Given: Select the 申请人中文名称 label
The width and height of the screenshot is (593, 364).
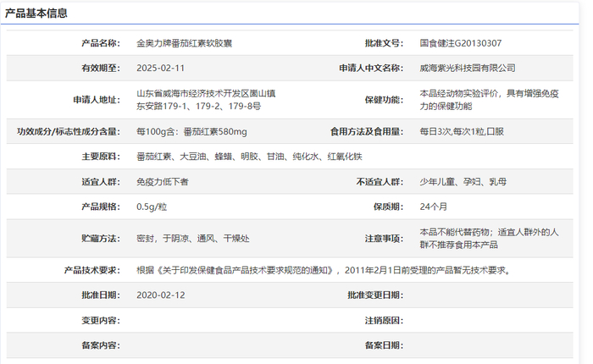Looking at the screenshot, I should click(x=371, y=68).
